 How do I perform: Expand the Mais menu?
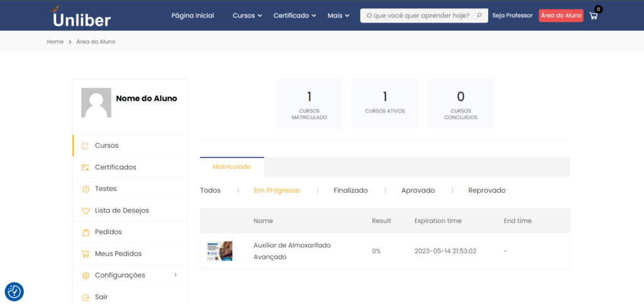338,16
